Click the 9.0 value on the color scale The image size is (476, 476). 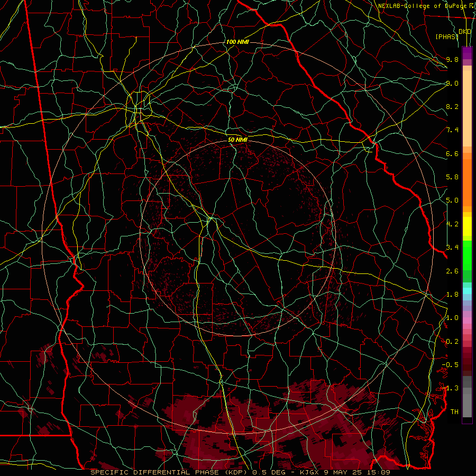point(452,83)
